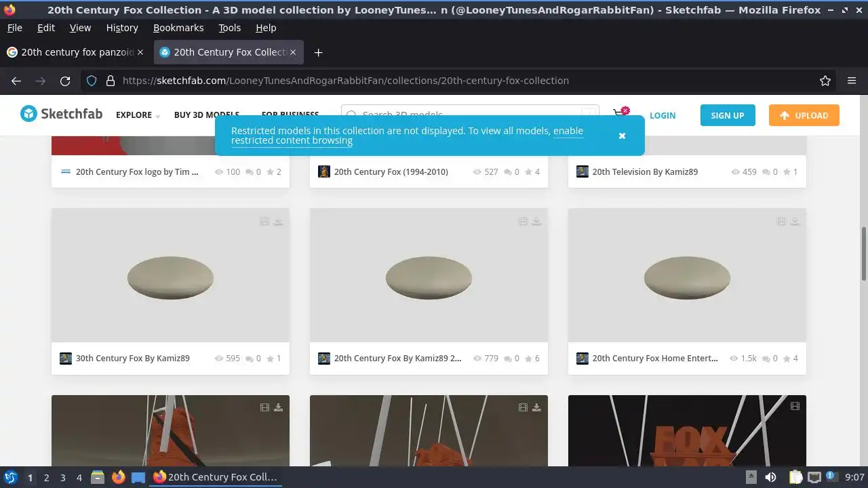Open the FOX logo dark model thumbnail
868x488 pixels.
coord(687,431)
